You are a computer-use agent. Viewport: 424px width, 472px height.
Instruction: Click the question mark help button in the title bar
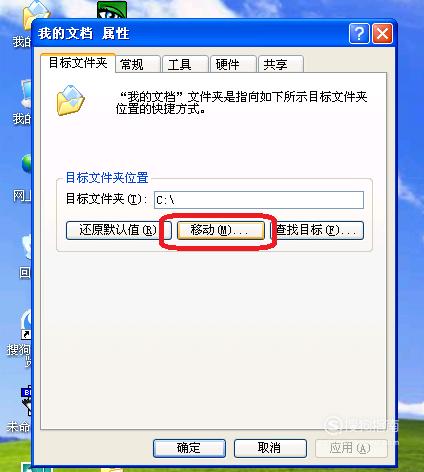359,33
